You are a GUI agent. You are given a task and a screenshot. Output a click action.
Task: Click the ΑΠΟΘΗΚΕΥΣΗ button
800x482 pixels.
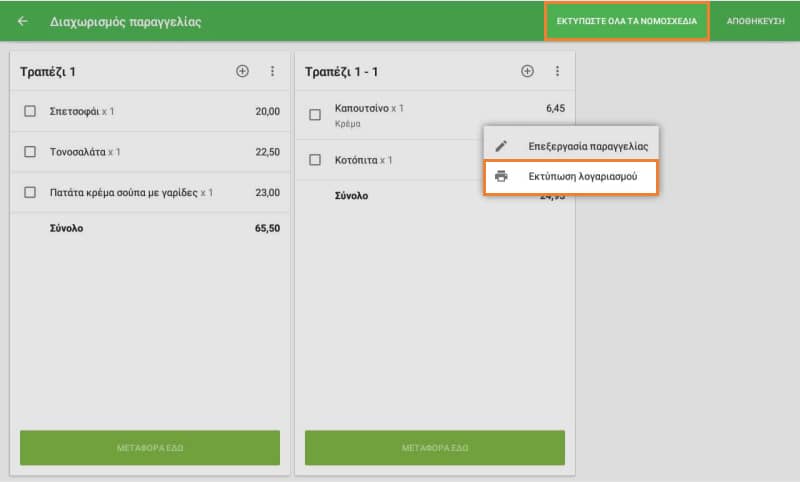tap(755, 21)
